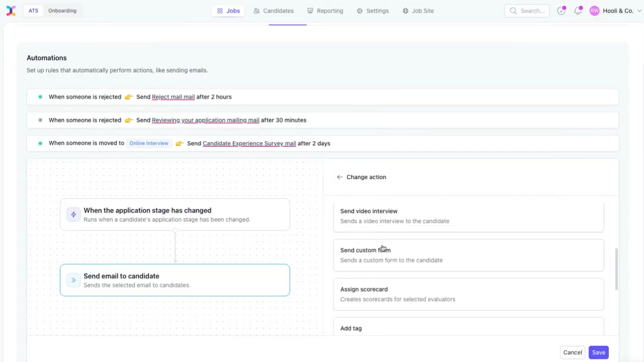The image size is (644, 362).
Task: Toggle status dot of Candidate Experience Survey automation
Action: (x=40, y=143)
